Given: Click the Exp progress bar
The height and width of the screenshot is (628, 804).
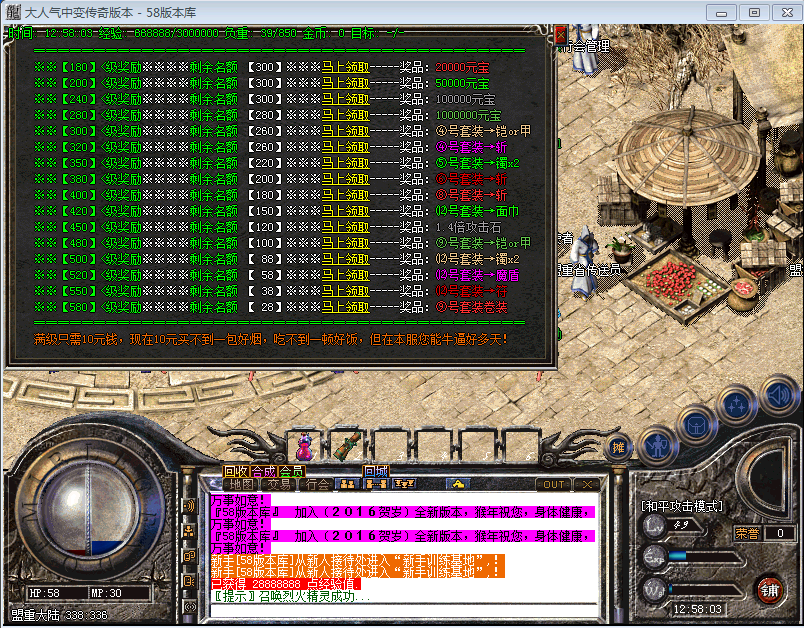Looking at the screenshot, I should (705, 556).
